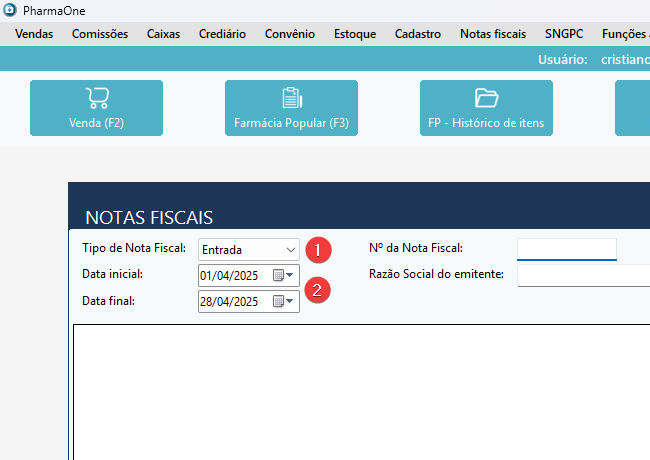Click the Venda (F2) button
650x460 pixels.
coord(96,108)
